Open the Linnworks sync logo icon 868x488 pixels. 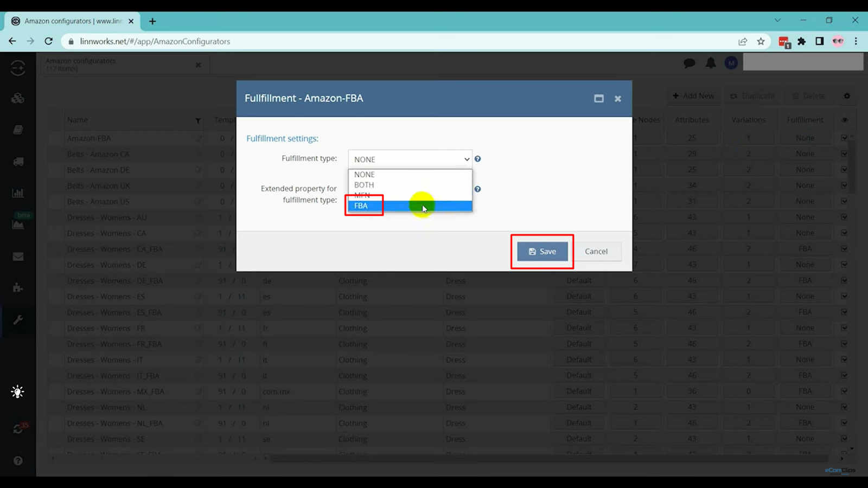pyautogui.click(x=18, y=68)
